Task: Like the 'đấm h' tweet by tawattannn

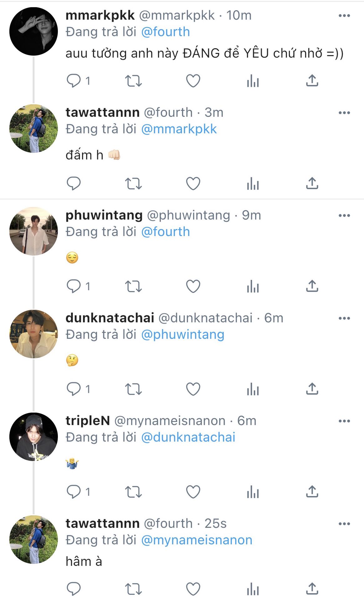Action: pyautogui.click(x=193, y=183)
